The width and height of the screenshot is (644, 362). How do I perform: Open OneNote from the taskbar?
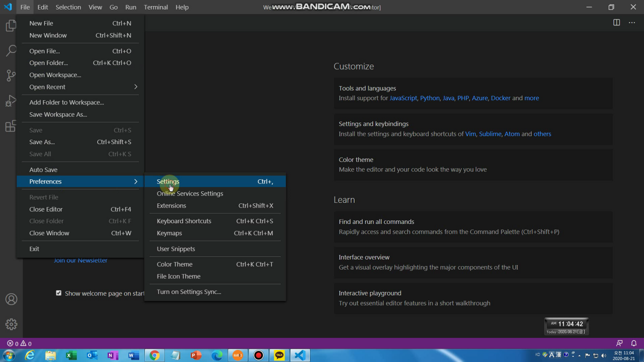tap(113, 355)
